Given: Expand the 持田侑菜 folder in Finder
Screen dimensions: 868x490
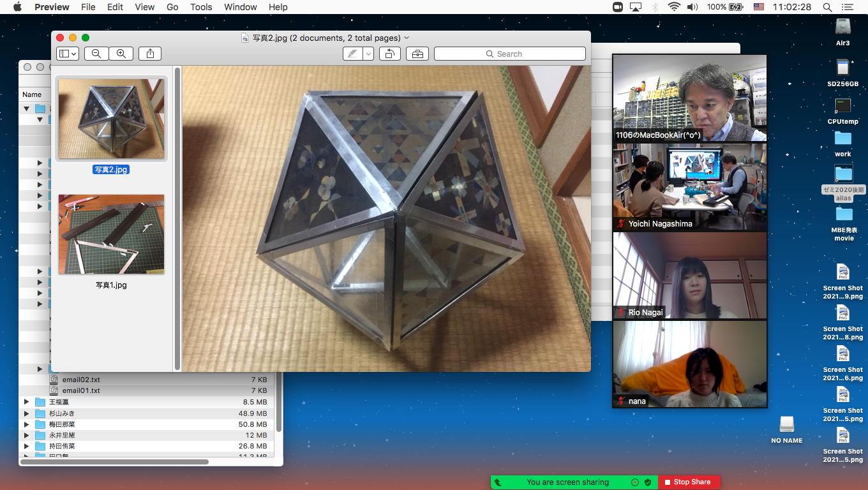Looking at the screenshot, I should [27, 446].
